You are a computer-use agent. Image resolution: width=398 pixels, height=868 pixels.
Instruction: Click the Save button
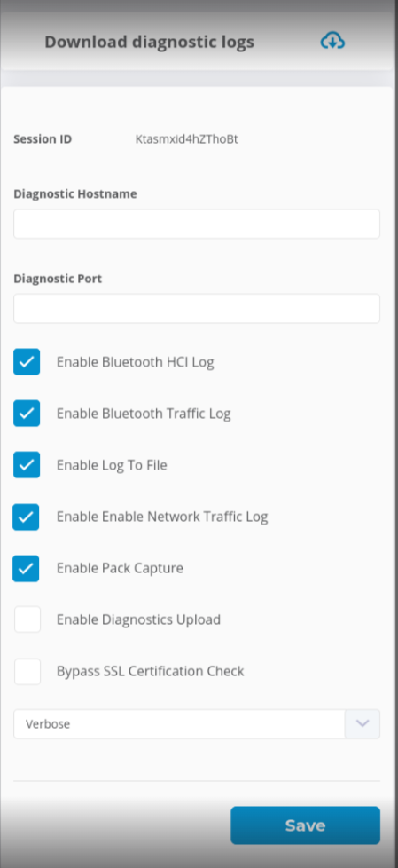tap(305, 825)
